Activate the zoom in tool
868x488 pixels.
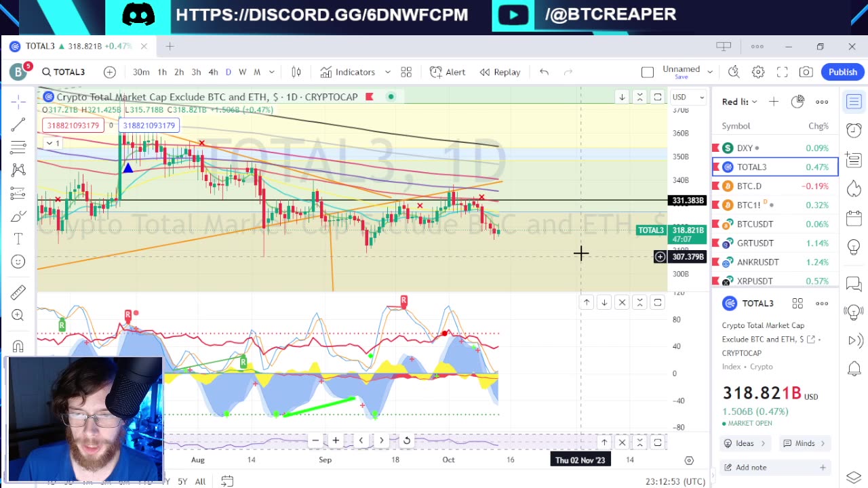(x=18, y=315)
